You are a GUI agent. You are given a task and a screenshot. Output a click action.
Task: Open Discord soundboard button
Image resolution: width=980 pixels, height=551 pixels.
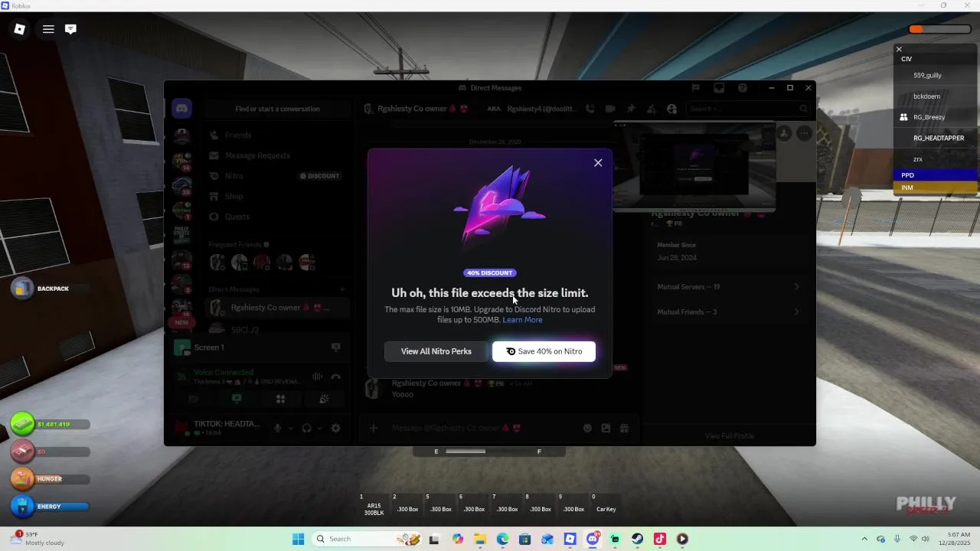coord(324,399)
